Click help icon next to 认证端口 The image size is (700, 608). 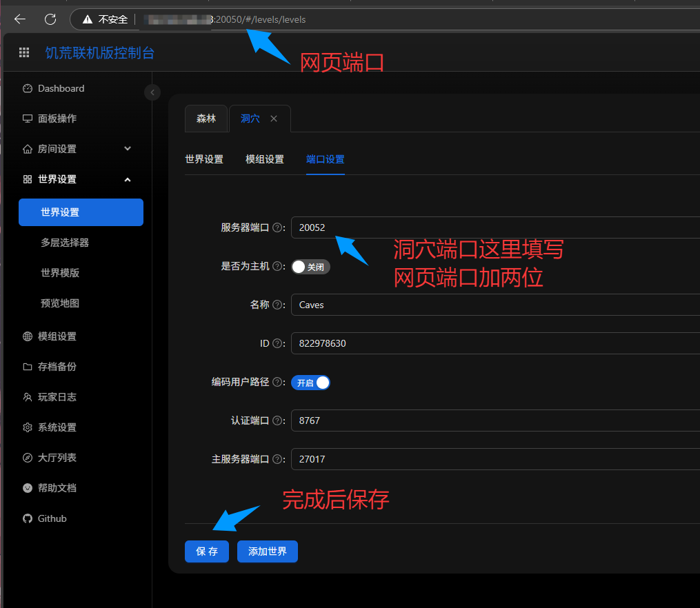click(277, 420)
